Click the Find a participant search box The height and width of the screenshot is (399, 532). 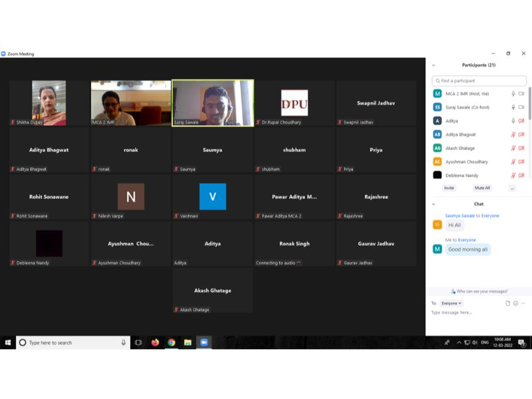click(479, 80)
